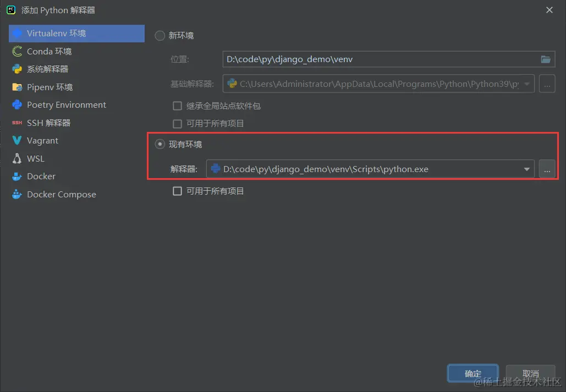
Task: Click the Docker Compose icon
Action: pos(17,194)
